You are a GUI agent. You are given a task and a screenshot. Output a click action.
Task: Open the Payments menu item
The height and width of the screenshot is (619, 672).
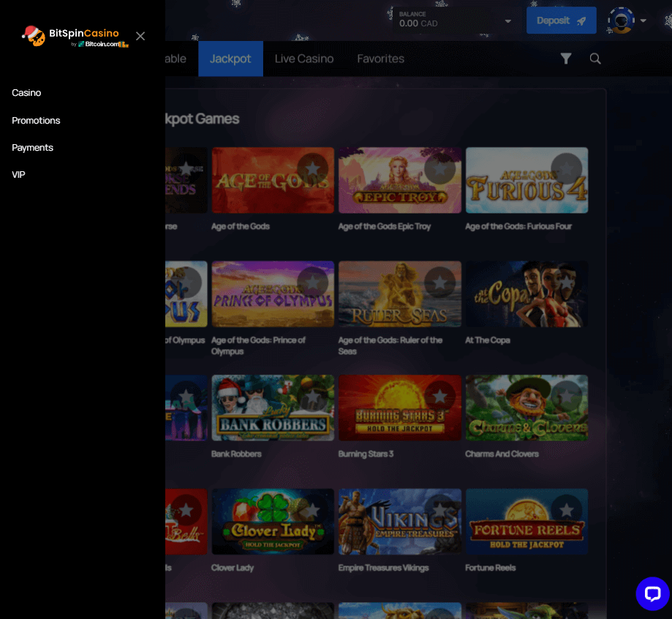point(33,148)
